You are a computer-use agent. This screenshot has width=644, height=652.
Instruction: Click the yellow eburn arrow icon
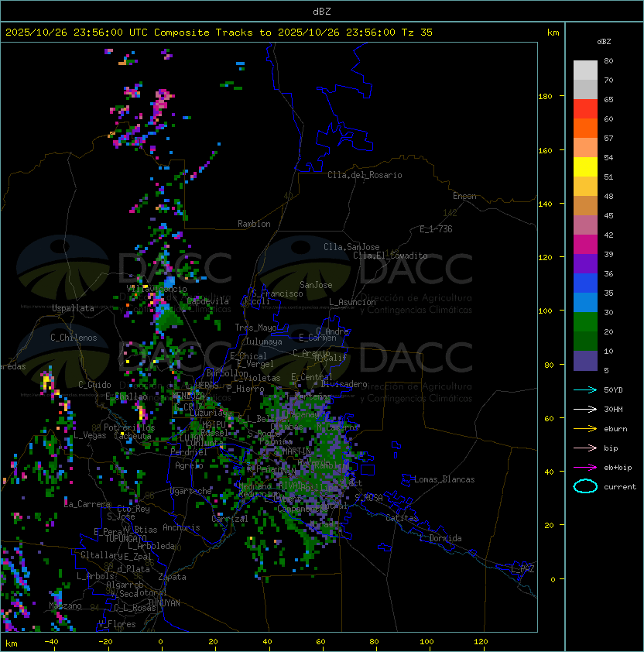585,429
